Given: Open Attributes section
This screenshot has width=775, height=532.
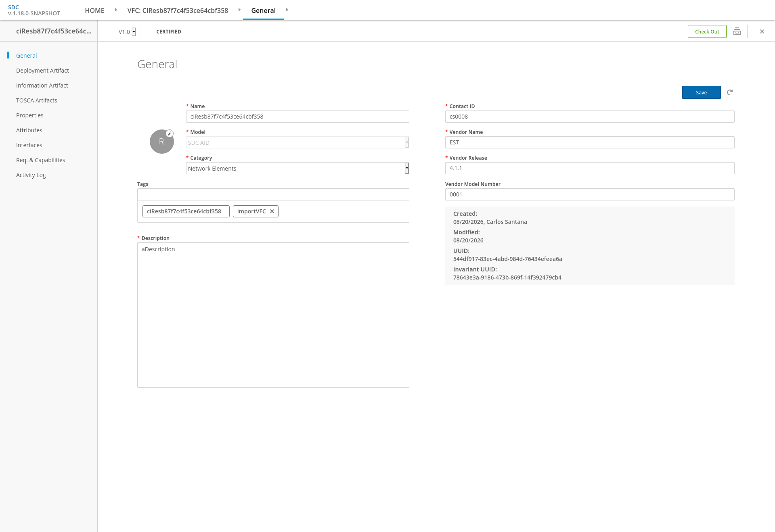Looking at the screenshot, I should 29,130.
